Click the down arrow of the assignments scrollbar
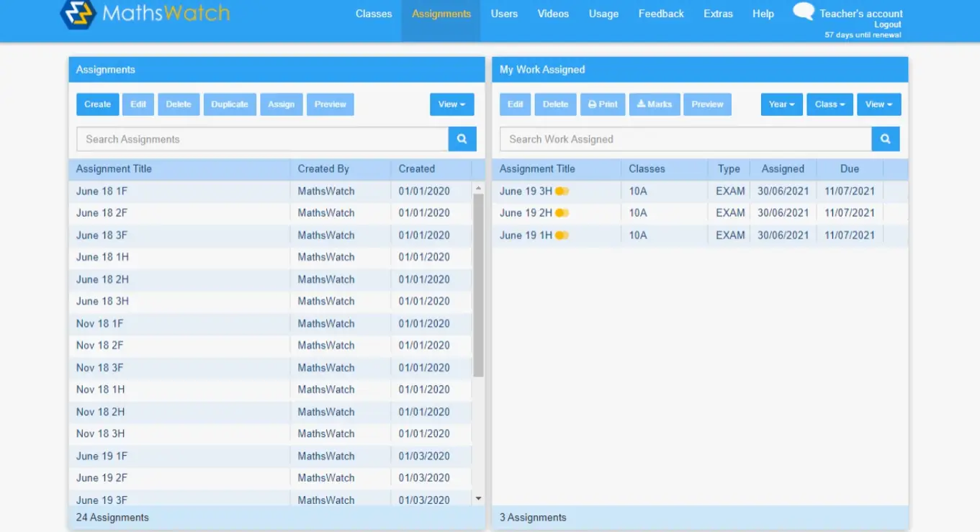The image size is (980, 532). click(x=477, y=497)
